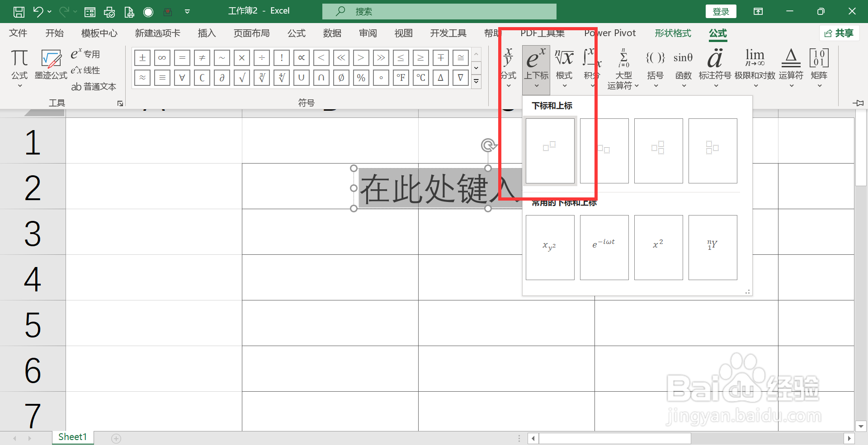Select the x² superscript template
868x445 pixels.
point(658,247)
